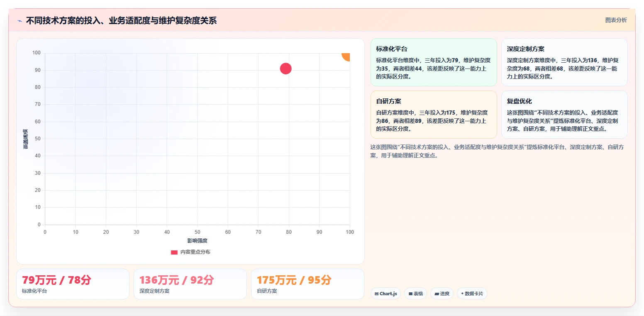
Task: Click the 自研方案 card heading at right
Action: tap(388, 101)
